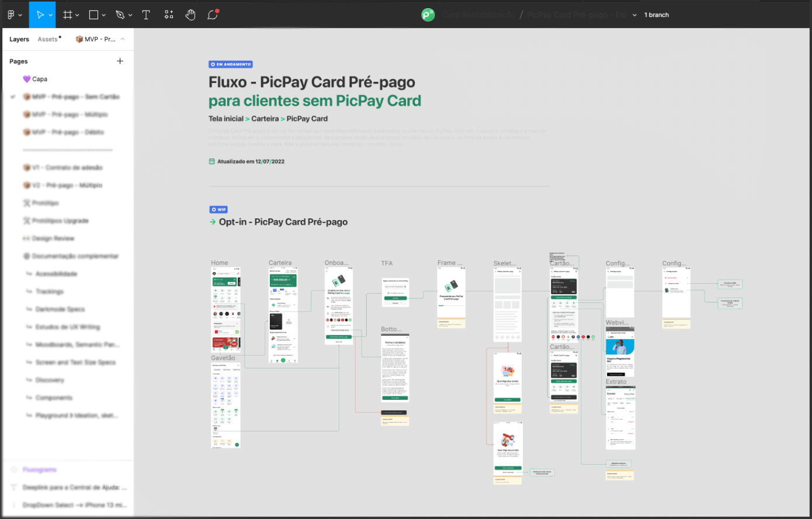Select the Rectangle shape tool
Image resolution: width=812 pixels, height=519 pixels.
(93, 15)
